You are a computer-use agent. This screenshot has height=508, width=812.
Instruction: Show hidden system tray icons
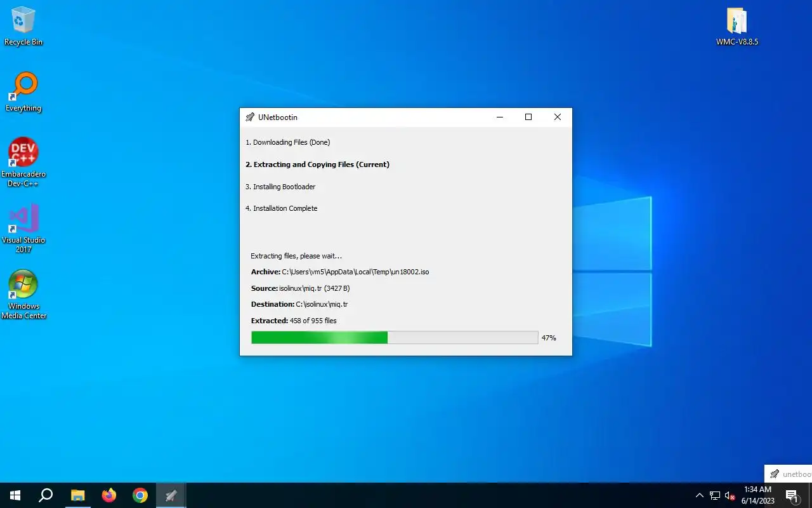(x=700, y=495)
